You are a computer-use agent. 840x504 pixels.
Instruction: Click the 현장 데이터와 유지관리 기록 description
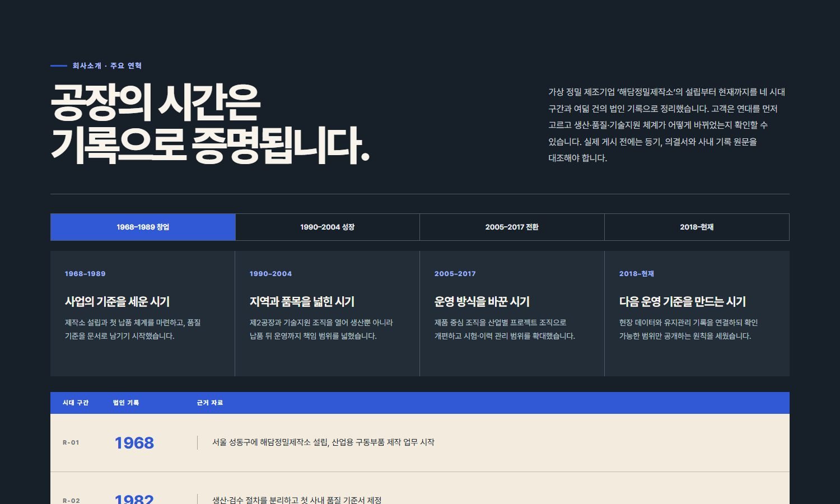point(688,329)
